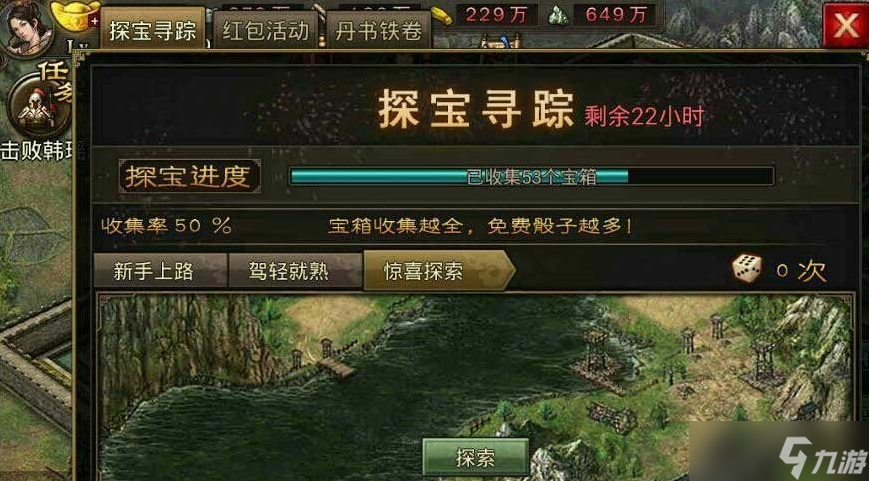Click the gold bar icon beside 229万
The width and height of the screenshot is (869, 481).
click(442, 16)
